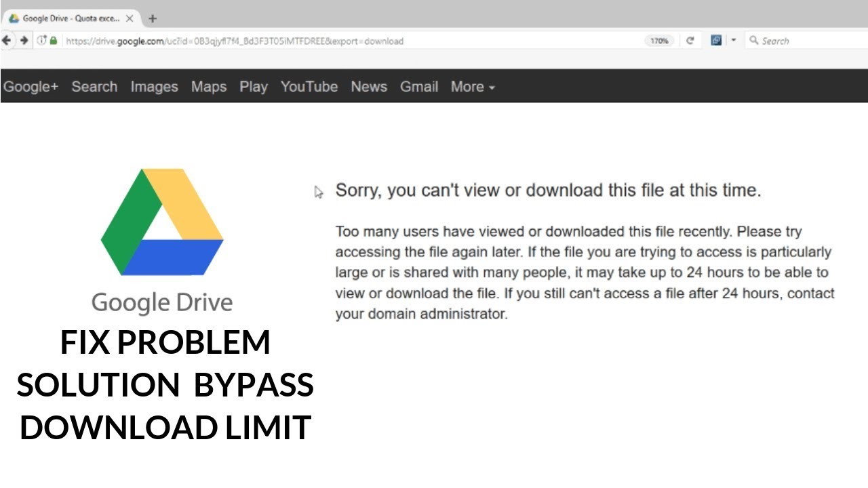This screenshot has width=868, height=488.
Task: Click the Google Drive triangle logo
Action: coord(162,222)
